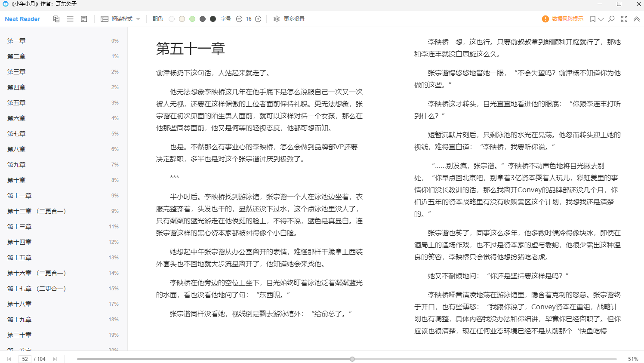Viewport: 644px width, 363px height.
Task: Select the gray color theme swatch
Action: click(203, 19)
